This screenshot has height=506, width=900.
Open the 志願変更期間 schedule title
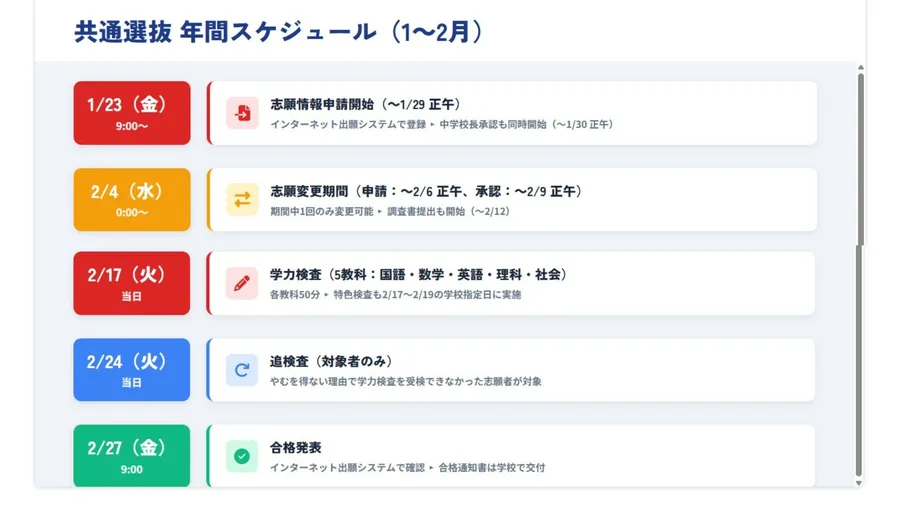click(x=426, y=191)
